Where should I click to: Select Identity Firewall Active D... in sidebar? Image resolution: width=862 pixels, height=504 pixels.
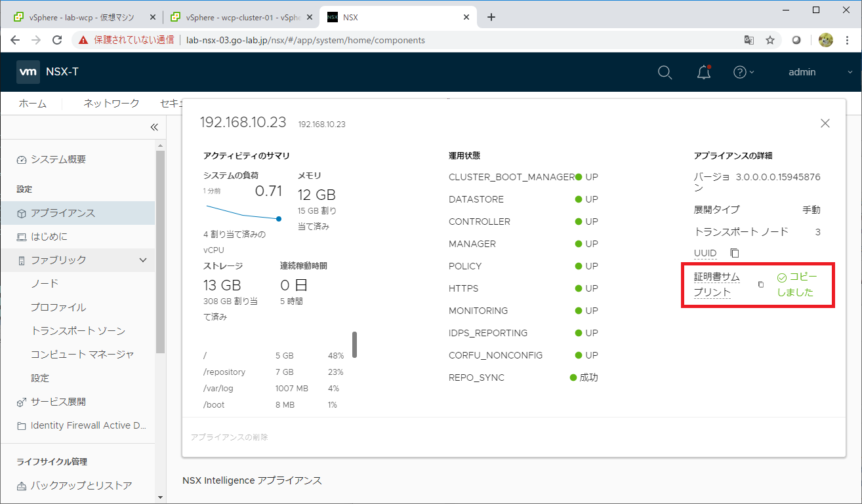[x=81, y=425]
